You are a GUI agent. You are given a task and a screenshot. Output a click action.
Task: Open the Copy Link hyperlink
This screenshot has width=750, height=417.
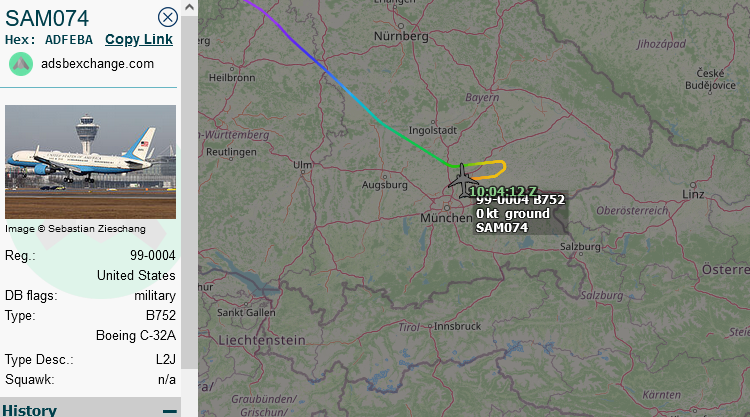tap(139, 40)
